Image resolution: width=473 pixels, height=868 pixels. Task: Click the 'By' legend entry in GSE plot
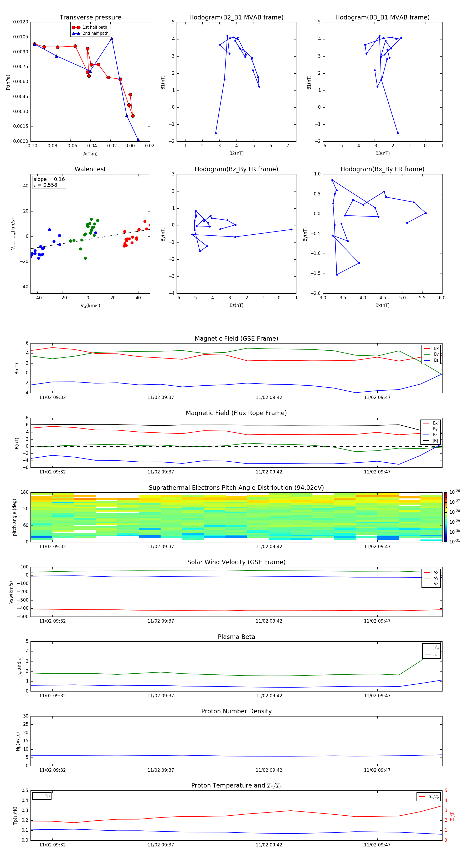coord(431,355)
